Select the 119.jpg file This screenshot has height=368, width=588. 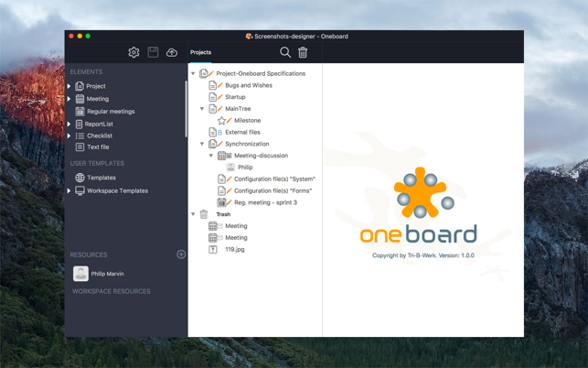[x=235, y=249]
